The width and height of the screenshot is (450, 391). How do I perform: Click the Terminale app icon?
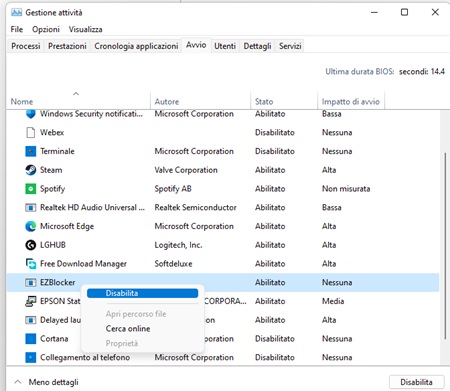click(x=31, y=151)
